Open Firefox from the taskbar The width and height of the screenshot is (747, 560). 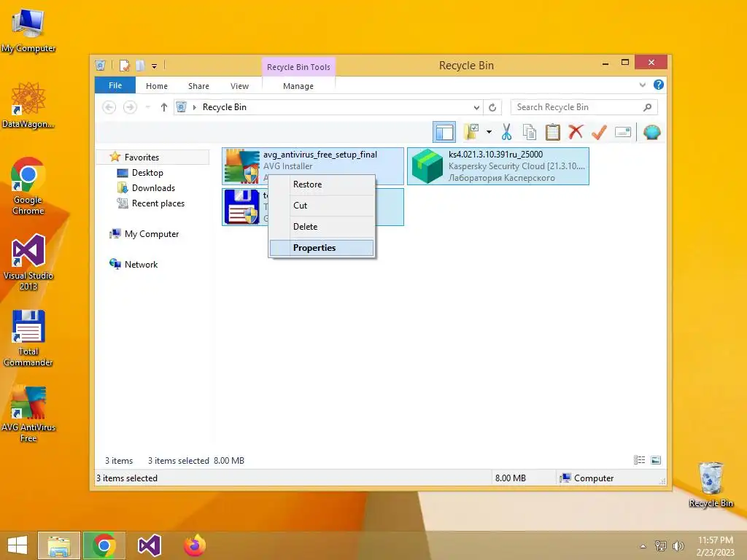[x=194, y=545]
